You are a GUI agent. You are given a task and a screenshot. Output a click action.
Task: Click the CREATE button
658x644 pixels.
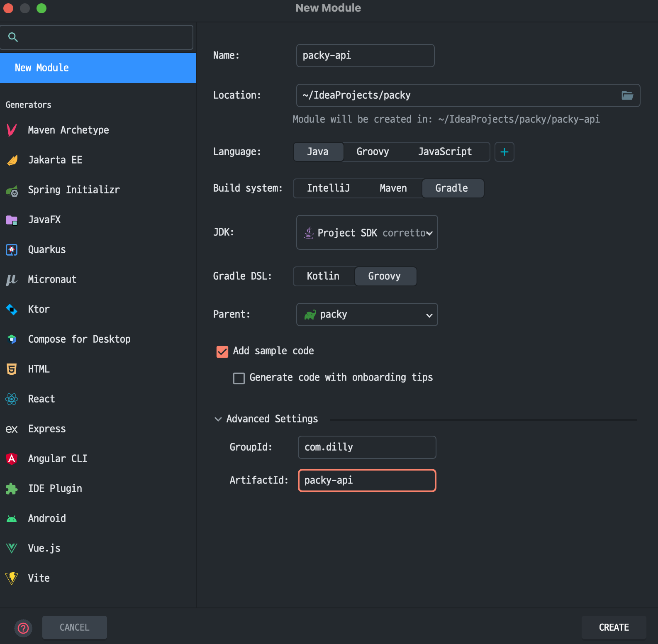[x=614, y=627]
